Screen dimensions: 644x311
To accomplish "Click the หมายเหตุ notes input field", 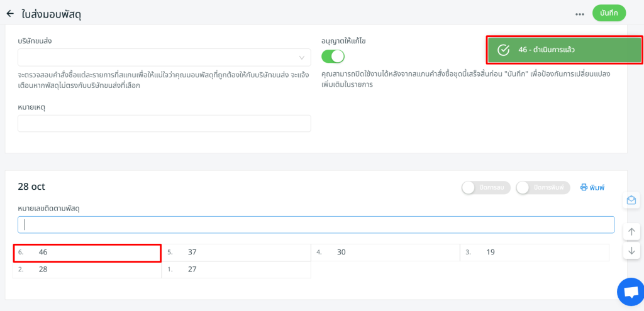I will pos(164,123).
